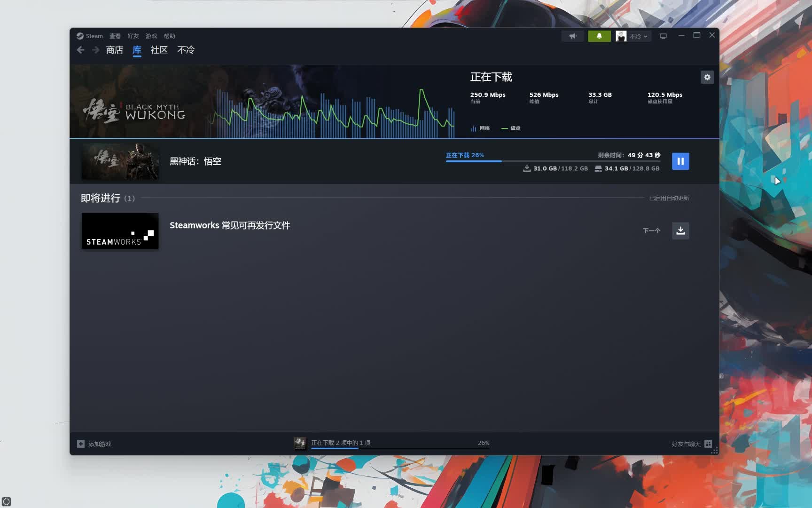The image size is (812, 508).
Task: Click the small Wukong icon in status bar
Action: (300, 443)
